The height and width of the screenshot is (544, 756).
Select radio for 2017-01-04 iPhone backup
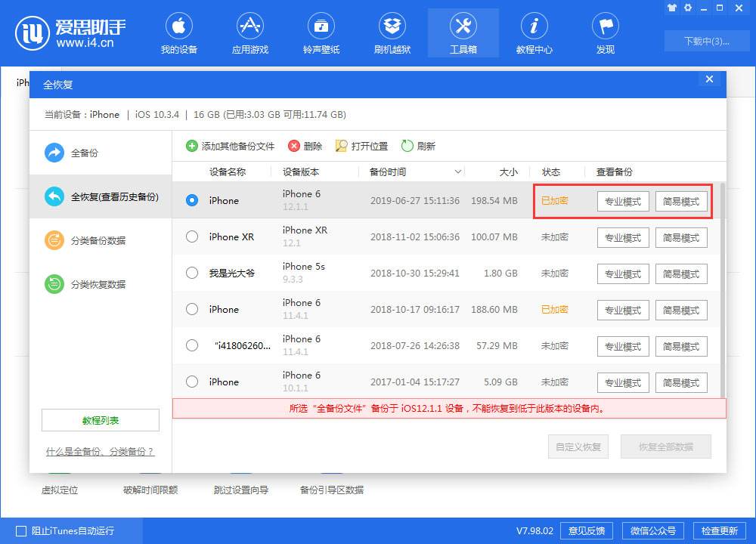tap(192, 382)
